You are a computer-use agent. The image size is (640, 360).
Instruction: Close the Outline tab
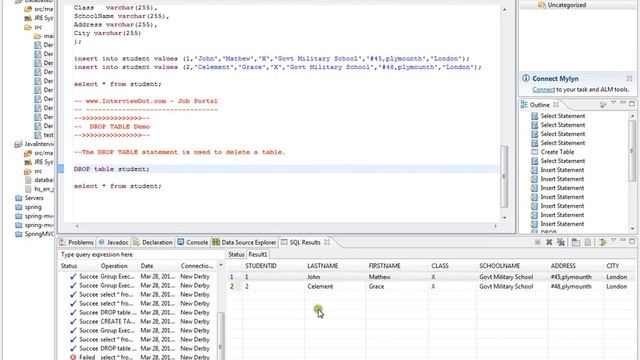point(556,105)
